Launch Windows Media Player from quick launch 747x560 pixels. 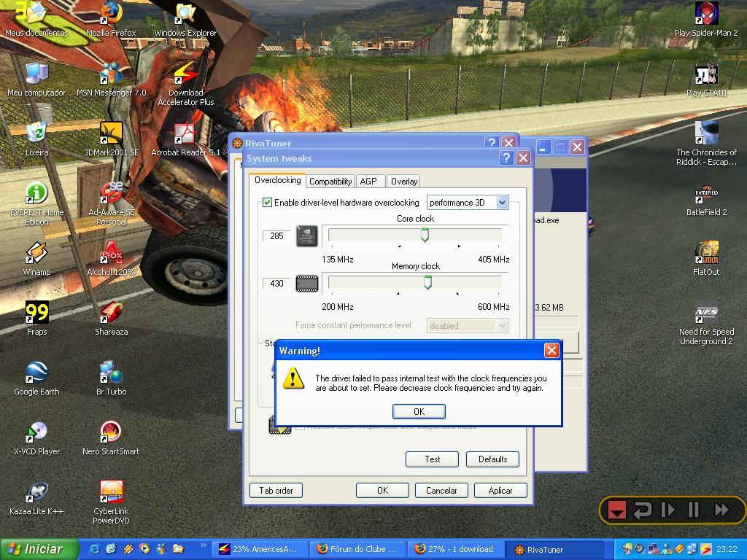coord(144,549)
